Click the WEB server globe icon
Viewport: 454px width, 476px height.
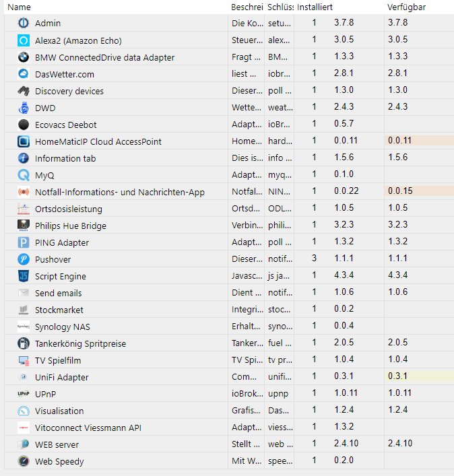click(x=24, y=445)
